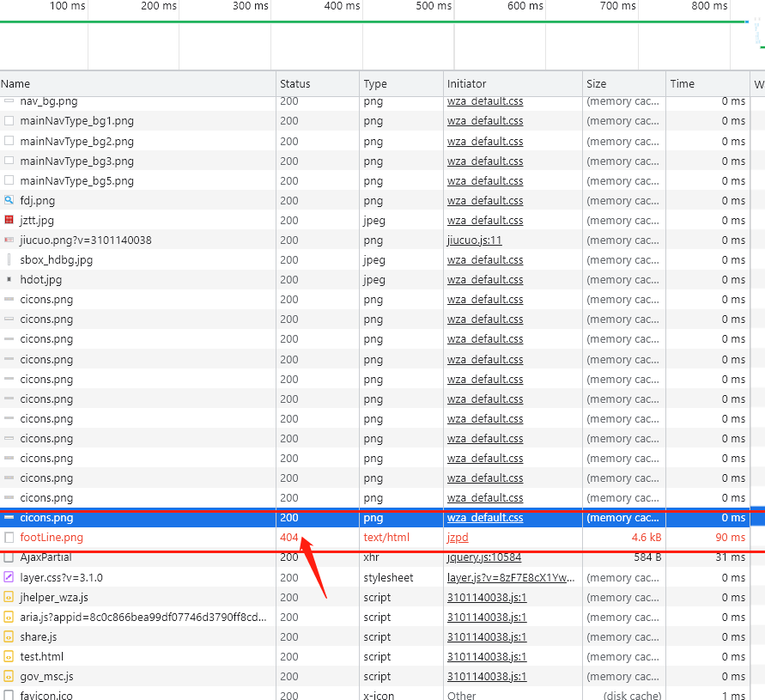Click the Type column header
The width and height of the screenshot is (765, 700).
[x=375, y=84]
